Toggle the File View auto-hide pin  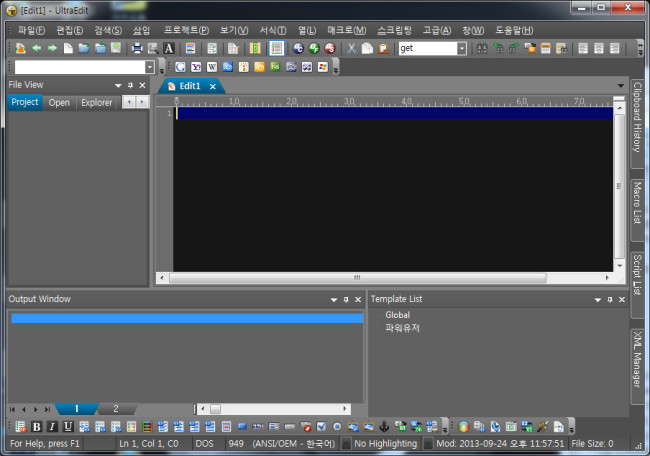[x=130, y=86]
